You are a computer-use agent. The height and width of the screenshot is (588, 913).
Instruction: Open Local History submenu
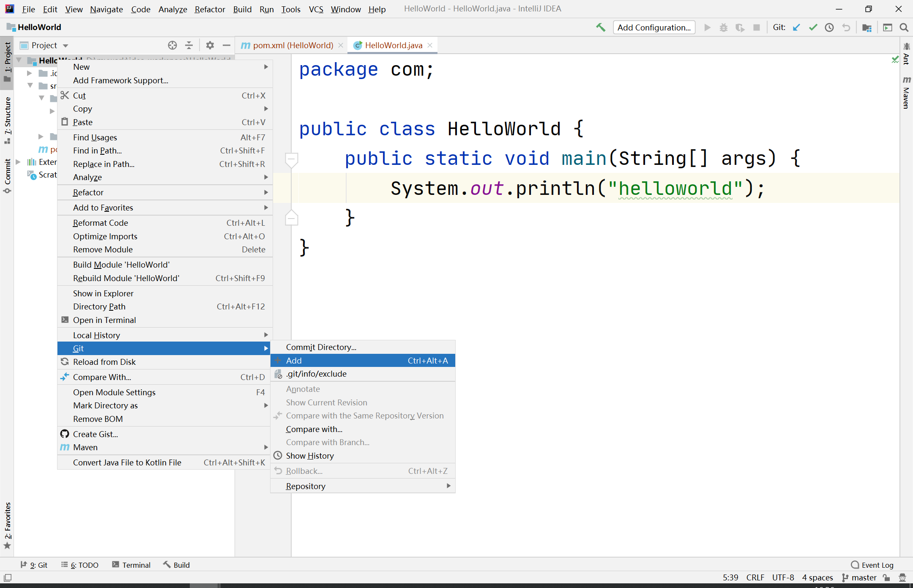click(x=165, y=335)
